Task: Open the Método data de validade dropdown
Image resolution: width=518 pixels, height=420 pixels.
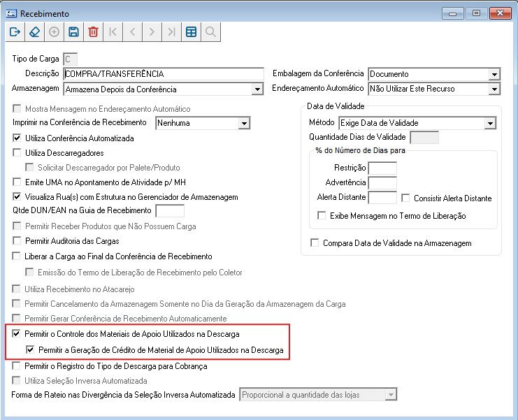Action: 490,123
